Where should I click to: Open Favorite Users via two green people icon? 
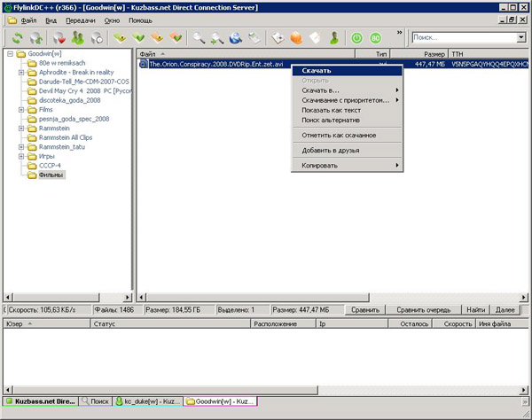coord(78,38)
